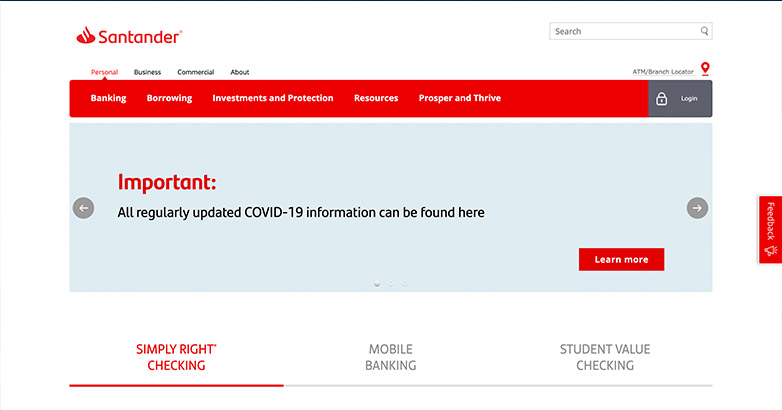782x410 pixels.
Task: Open the ATM/Branch Locator link
Action: [663, 72]
